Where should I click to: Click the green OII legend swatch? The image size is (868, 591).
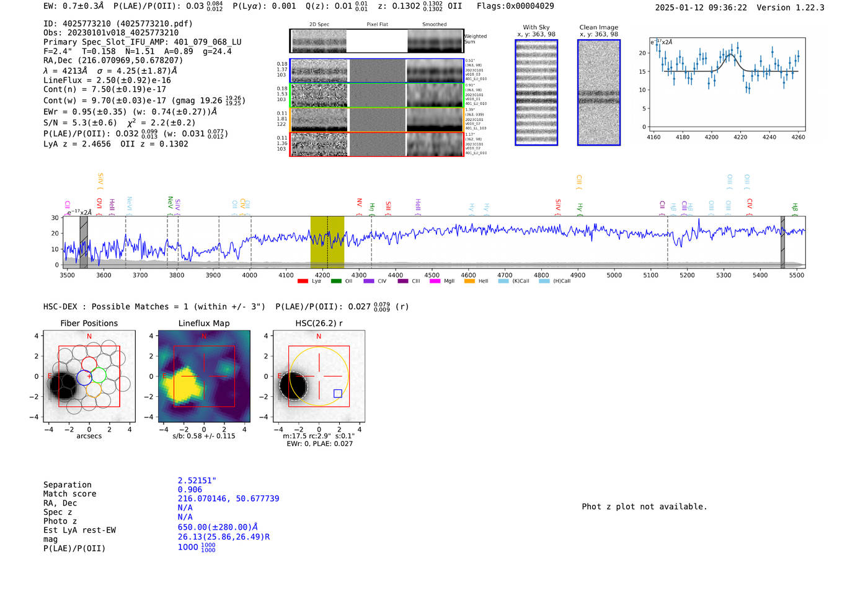[x=336, y=282]
